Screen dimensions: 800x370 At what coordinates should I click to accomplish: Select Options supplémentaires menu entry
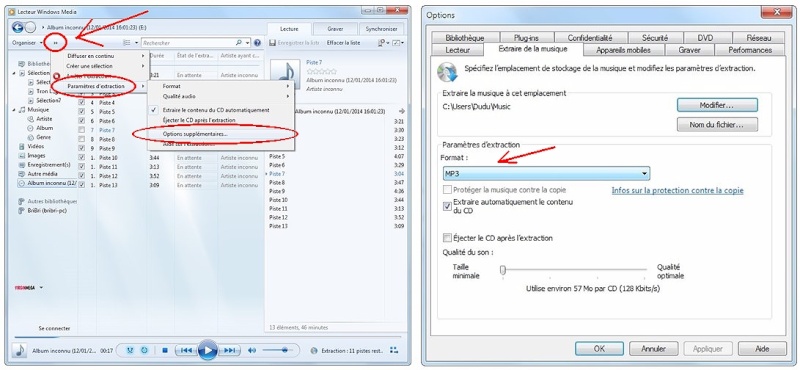click(195, 134)
